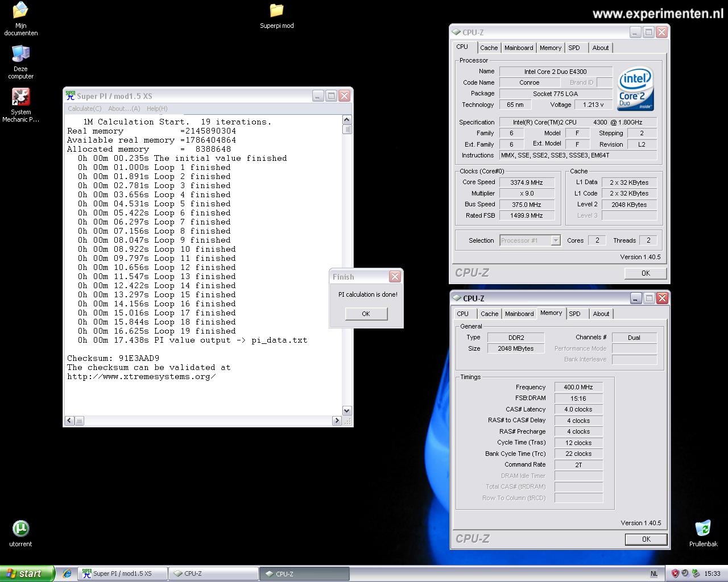
Task: Click the memory Size 2048 MBytes field
Action: click(x=516, y=348)
